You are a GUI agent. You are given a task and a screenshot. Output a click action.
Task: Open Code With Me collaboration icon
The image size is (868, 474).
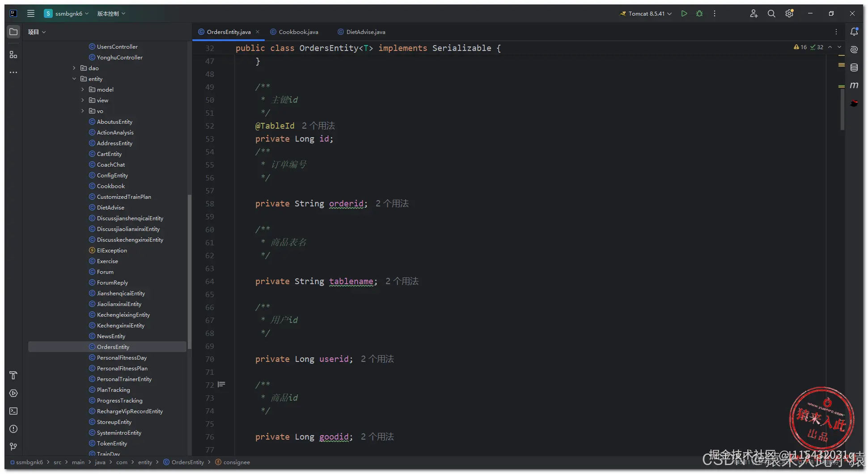pos(754,13)
